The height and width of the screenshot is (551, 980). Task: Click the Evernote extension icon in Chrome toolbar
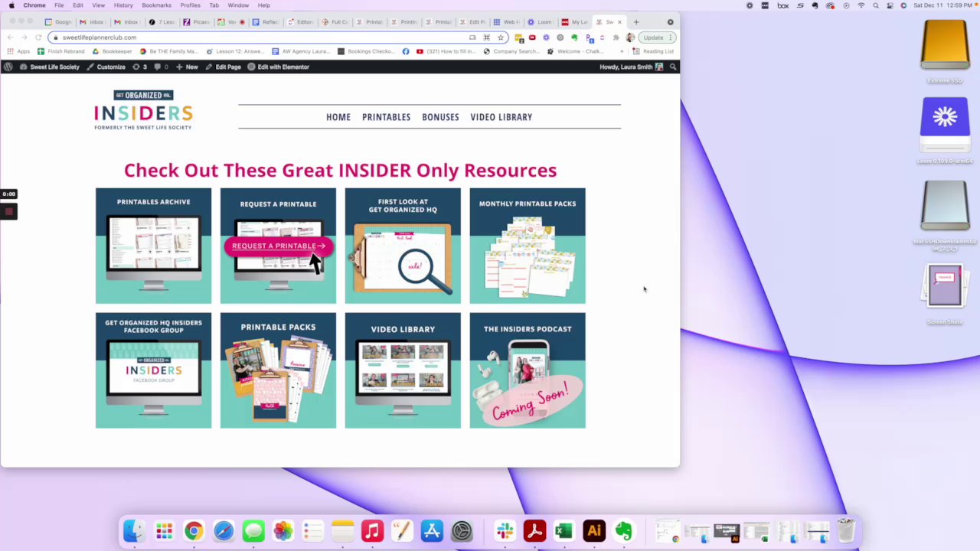tap(574, 37)
